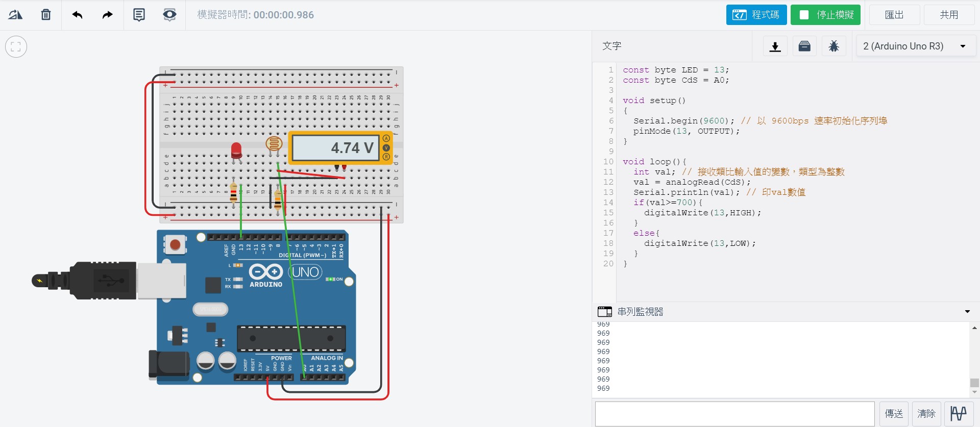The image size is (980, 427).
Task: Zoom to fit the circuit view
Action: (16, 47)
